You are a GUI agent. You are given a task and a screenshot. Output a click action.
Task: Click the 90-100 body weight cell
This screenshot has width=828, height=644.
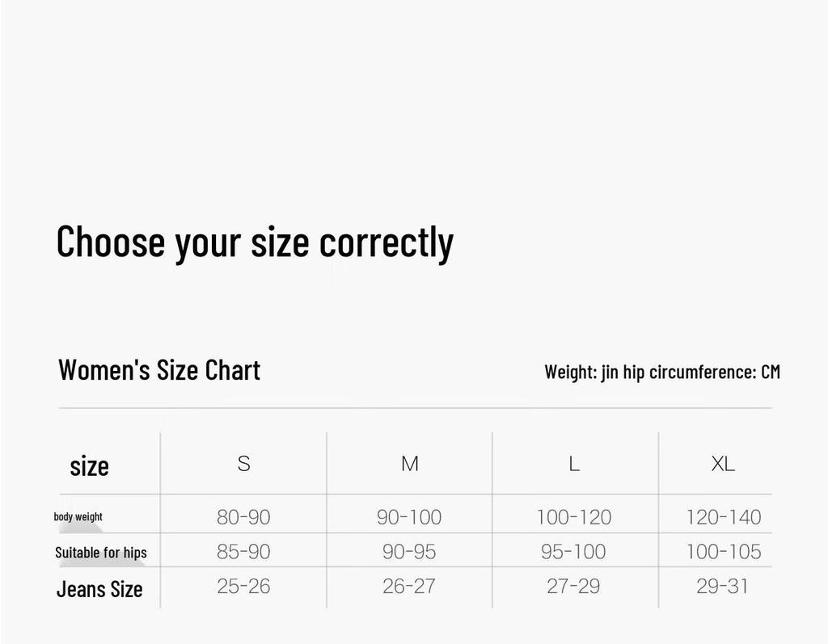pyautogui.click(x=409, y=517)
